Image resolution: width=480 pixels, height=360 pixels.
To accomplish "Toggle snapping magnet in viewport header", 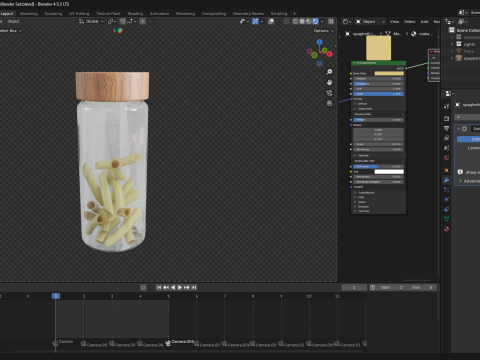I will [123, 21].
